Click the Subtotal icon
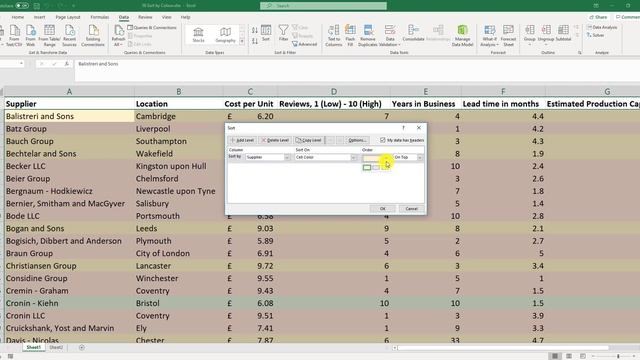 coord(563,33)
